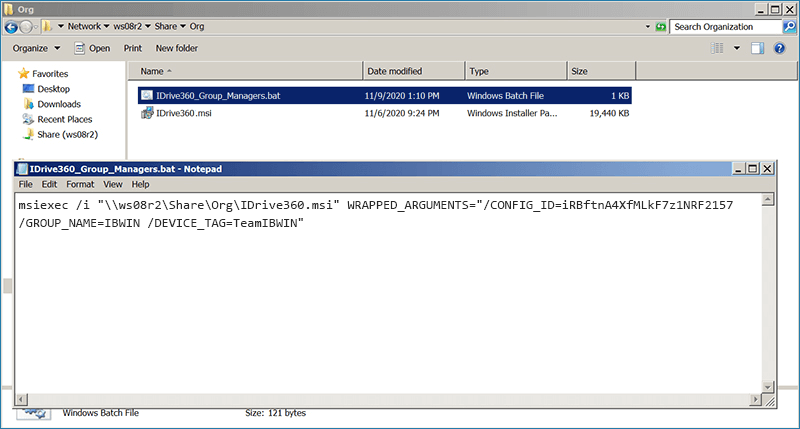
Task: Open the Format menu in Notepad
Action: (82, 184)
